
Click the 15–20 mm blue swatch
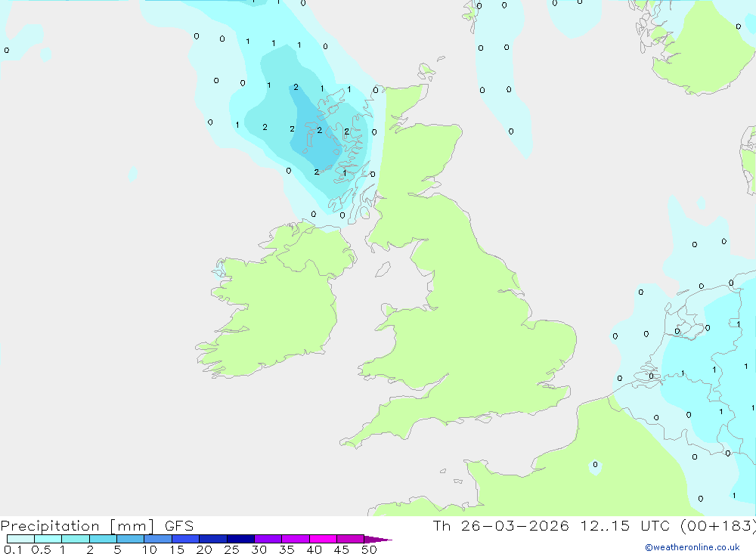click(186, 539)
